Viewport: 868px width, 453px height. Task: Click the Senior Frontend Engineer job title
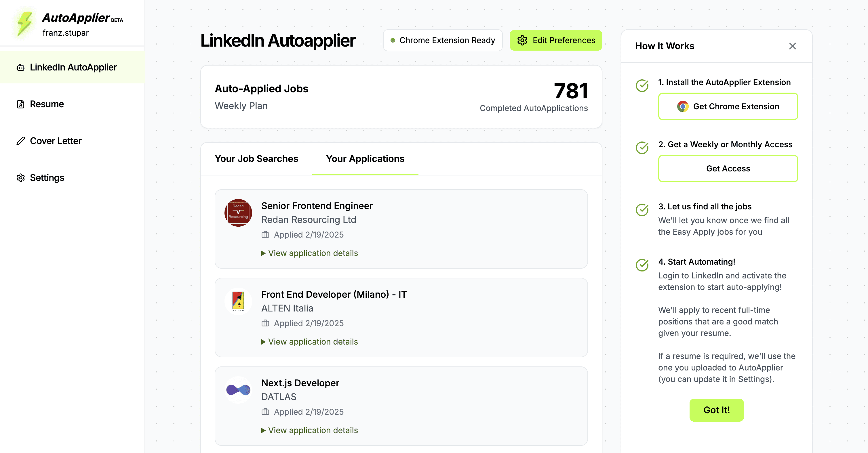pos(317,206)
